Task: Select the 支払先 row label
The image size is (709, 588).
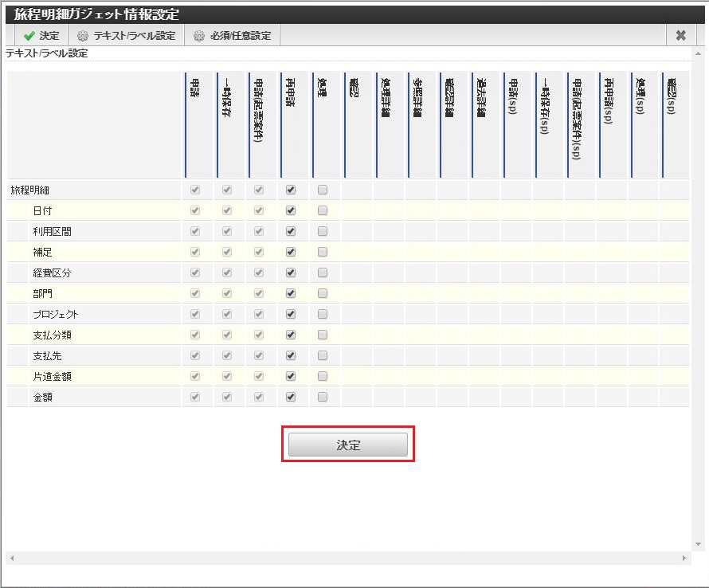Action: coord(47,356)
